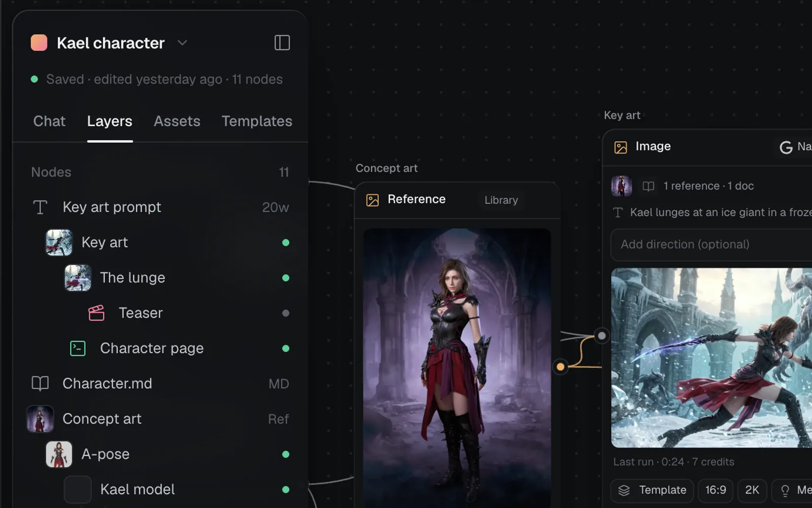Screen dimensions: 812x508
Task: Click the "Concept art" label above Reference node
Action: point(387,168)
